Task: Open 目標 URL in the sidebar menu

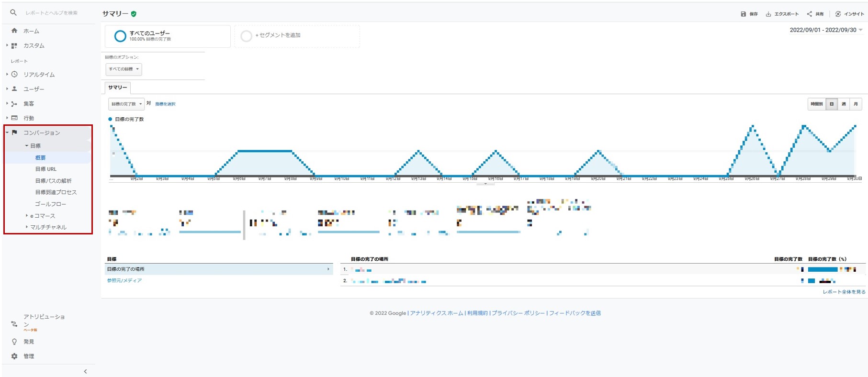Action: pos(45,169)
